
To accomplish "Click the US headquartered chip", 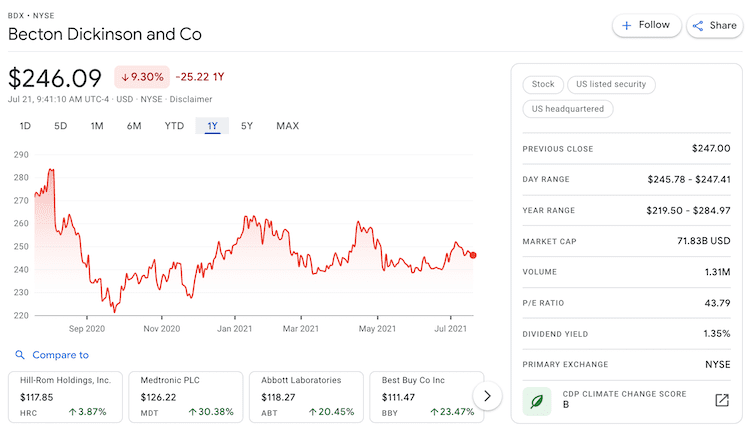I will [568, 109].
